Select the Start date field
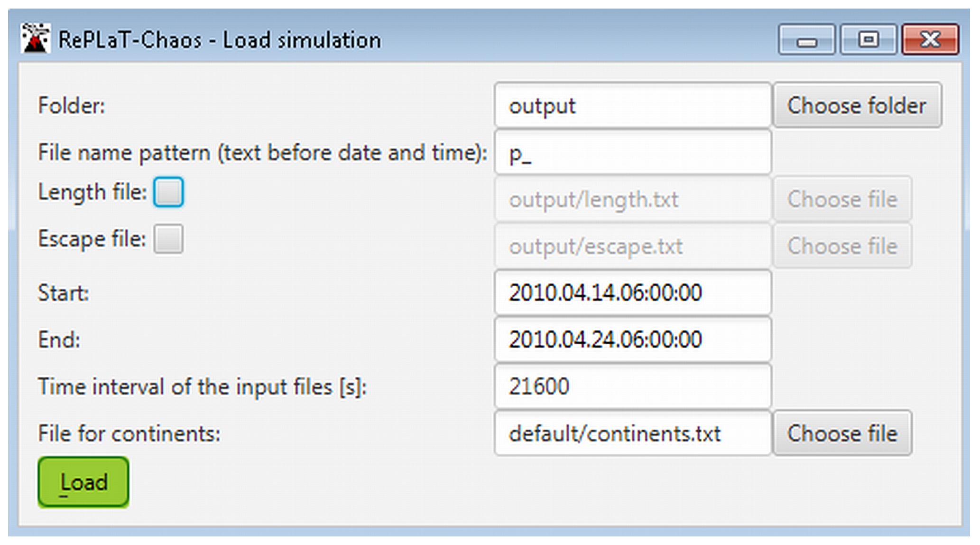Viewport: 980px width, 545px height. [x=633, y=292]
